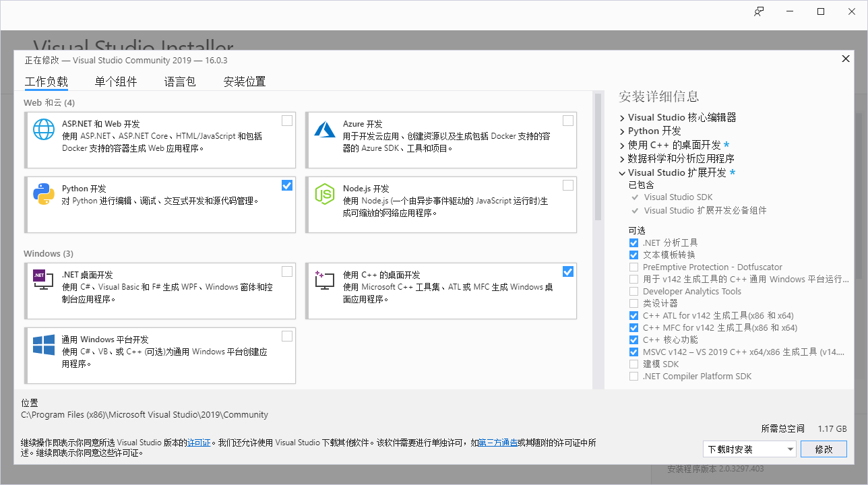Image resolution: width=868 pixels, height=485 pixels.
Task: Check 建模 SDK option
Action: [x=633, y=364]
